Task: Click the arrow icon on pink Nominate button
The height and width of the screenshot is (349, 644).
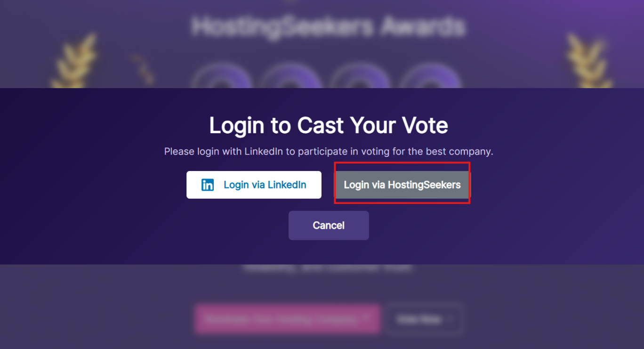Action: tap(367, 319)
